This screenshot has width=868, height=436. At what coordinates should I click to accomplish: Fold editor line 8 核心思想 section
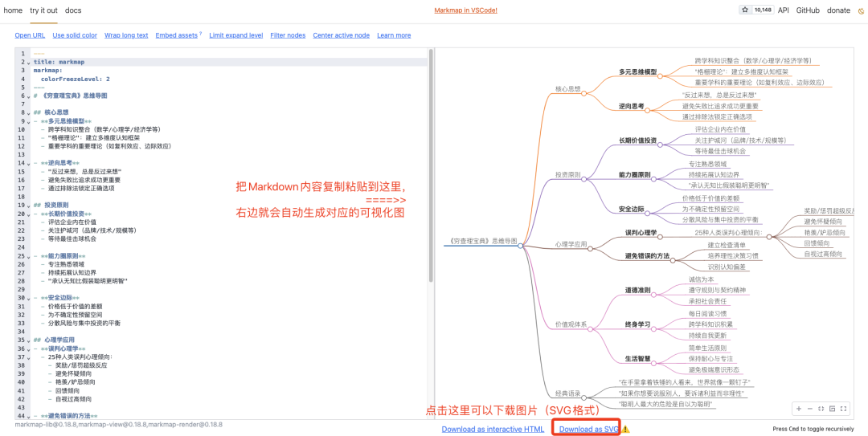tap(29, 113)
